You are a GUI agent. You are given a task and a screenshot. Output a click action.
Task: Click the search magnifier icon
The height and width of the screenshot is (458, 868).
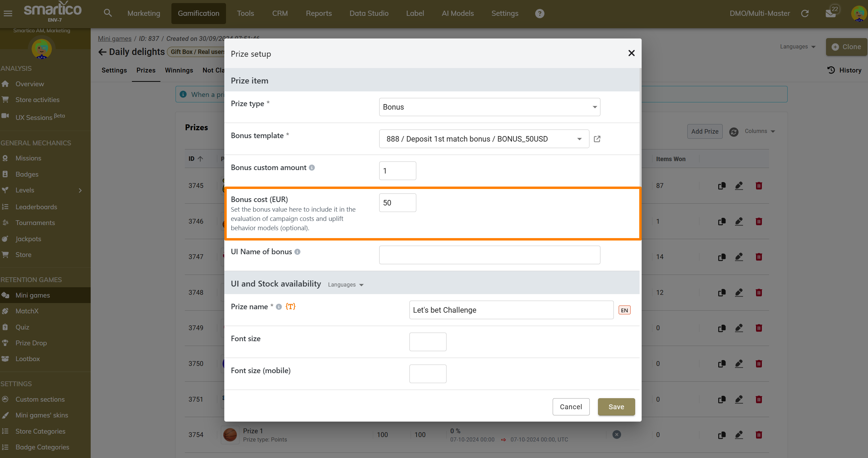pyautogui.click(x=108, y=13)
